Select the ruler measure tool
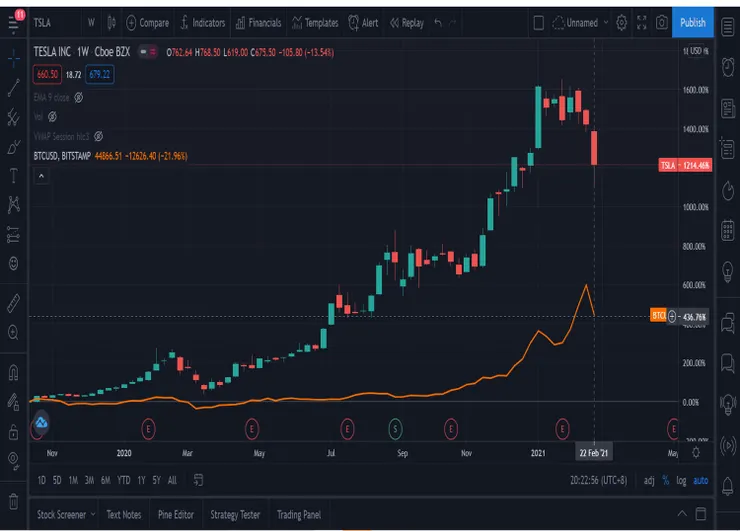740x531 pixels. pyautogui.click(x=13, y=303)
